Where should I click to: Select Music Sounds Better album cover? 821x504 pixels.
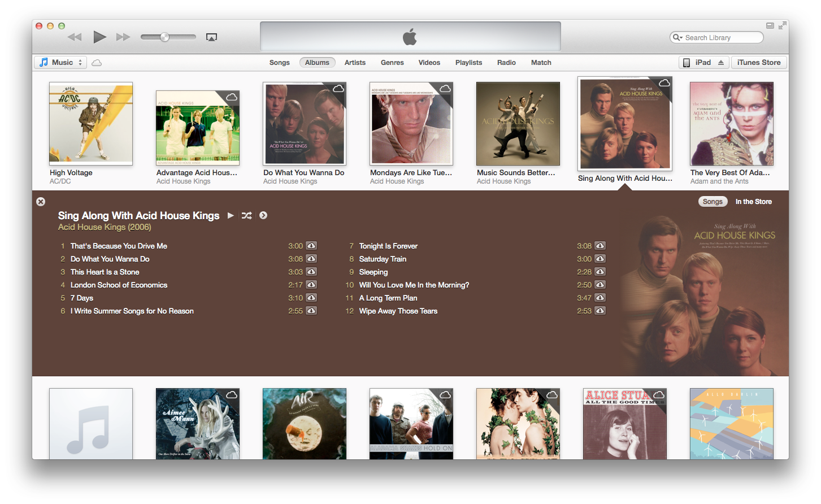pos(518,124)
